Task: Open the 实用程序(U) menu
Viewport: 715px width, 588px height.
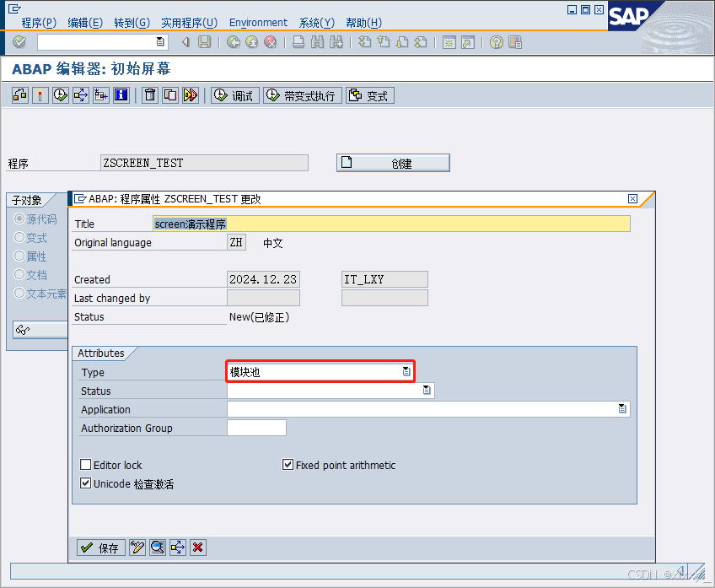Action: click(189, 23)
